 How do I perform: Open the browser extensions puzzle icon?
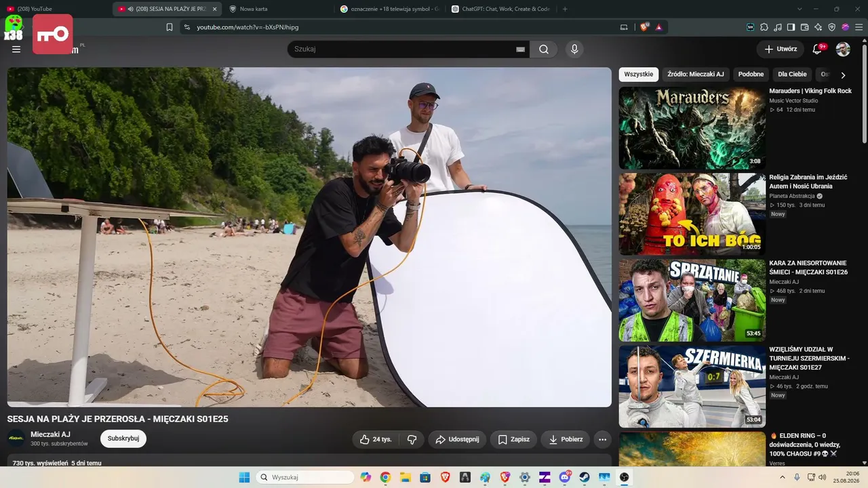coord(764,27)
